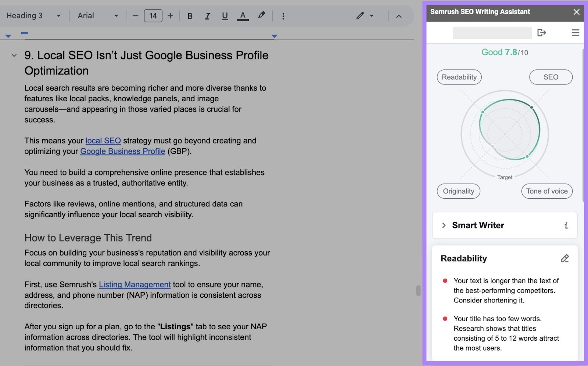Collapse the section 9 heading outline arrow
The image size is (588, 366).
point(14,55)
